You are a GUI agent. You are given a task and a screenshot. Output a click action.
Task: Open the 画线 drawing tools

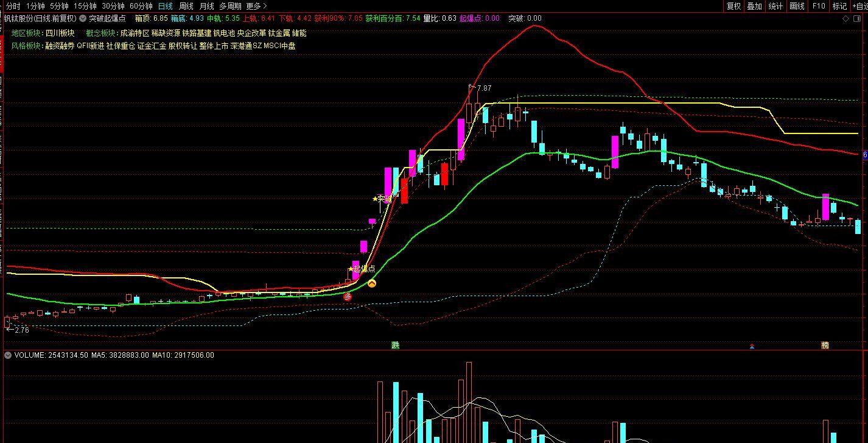797,6
